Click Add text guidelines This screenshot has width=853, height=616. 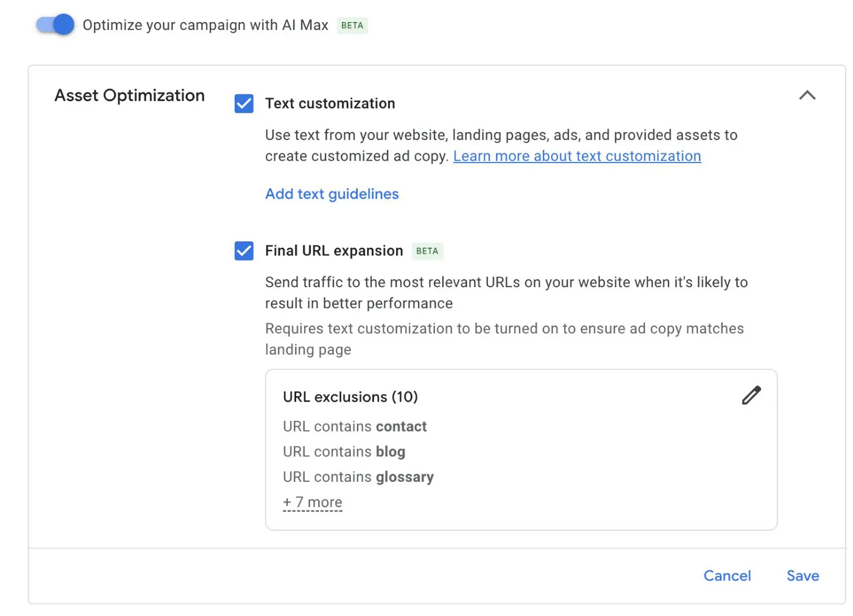332,194
